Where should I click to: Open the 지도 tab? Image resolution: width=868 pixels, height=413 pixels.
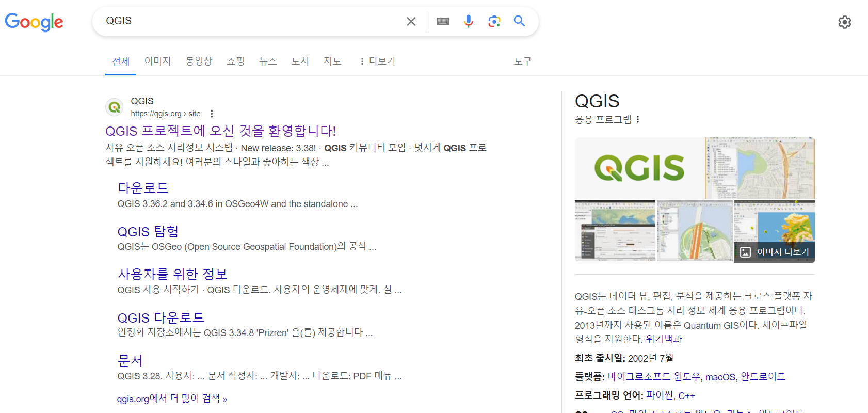click(x=332, y=61)
